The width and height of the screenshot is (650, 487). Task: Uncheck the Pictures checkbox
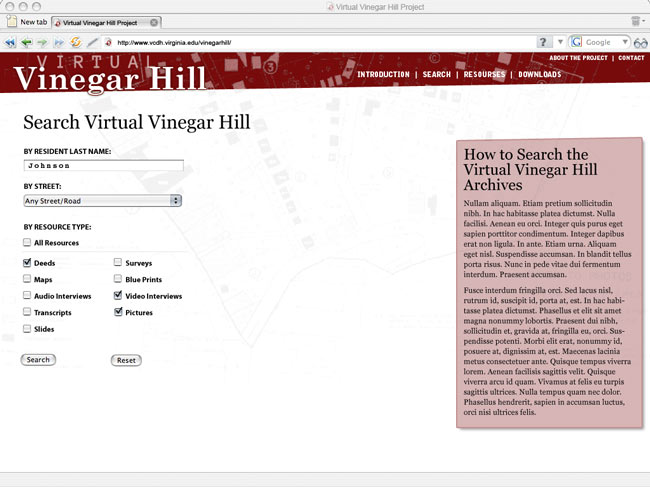click(118, 312)
